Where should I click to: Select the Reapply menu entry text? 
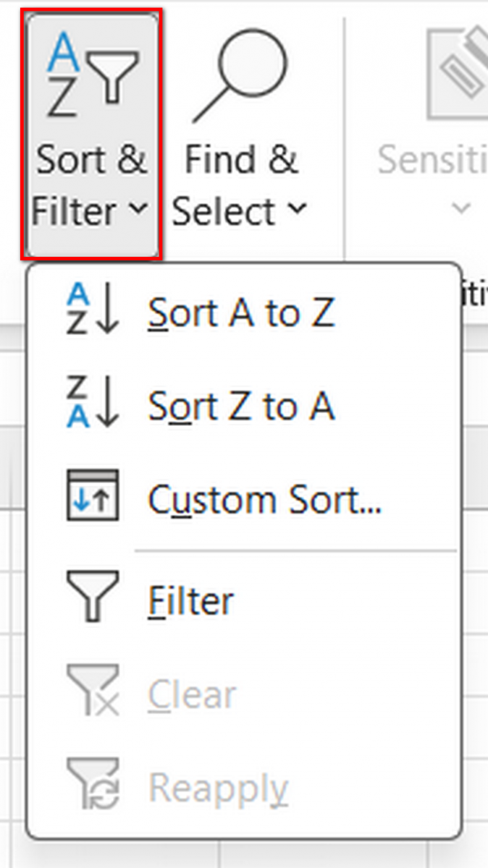pyautogui.click(x=218, y=788)
